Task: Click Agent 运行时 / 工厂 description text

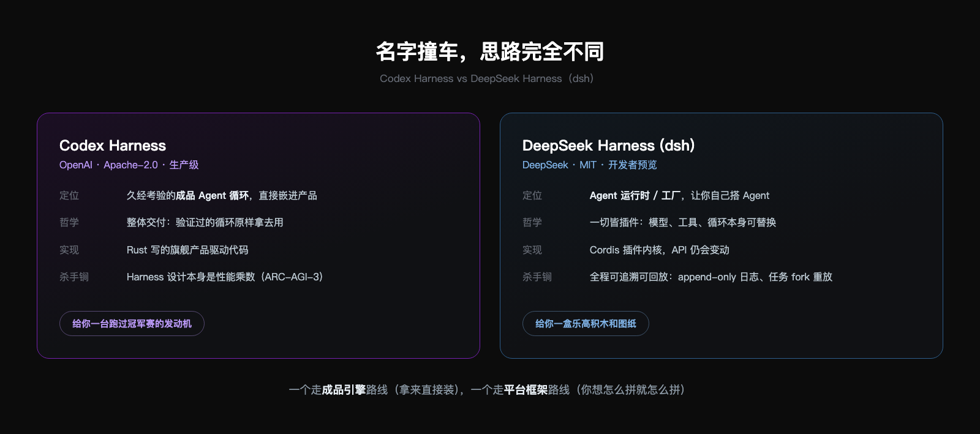Action: (679, 195)
